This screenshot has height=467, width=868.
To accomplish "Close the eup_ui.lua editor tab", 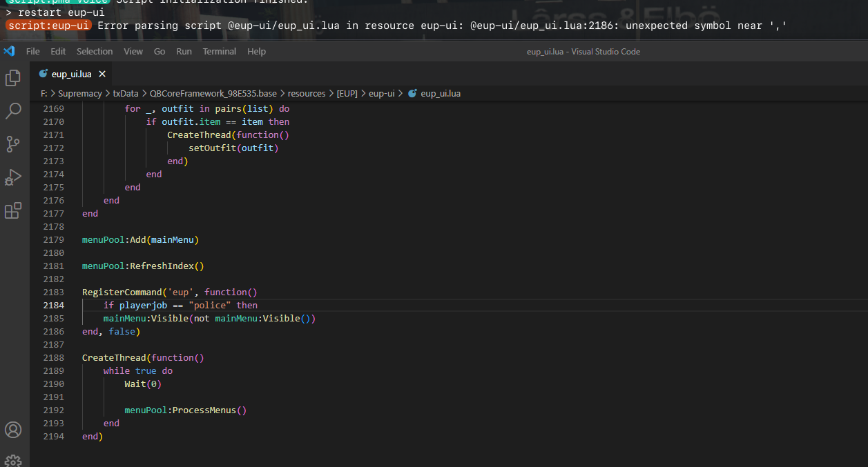I will 102,73.
